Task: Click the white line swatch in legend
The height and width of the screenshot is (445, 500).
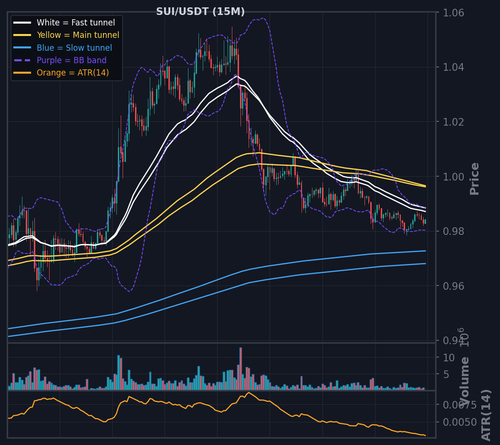Action: [22, 23]
